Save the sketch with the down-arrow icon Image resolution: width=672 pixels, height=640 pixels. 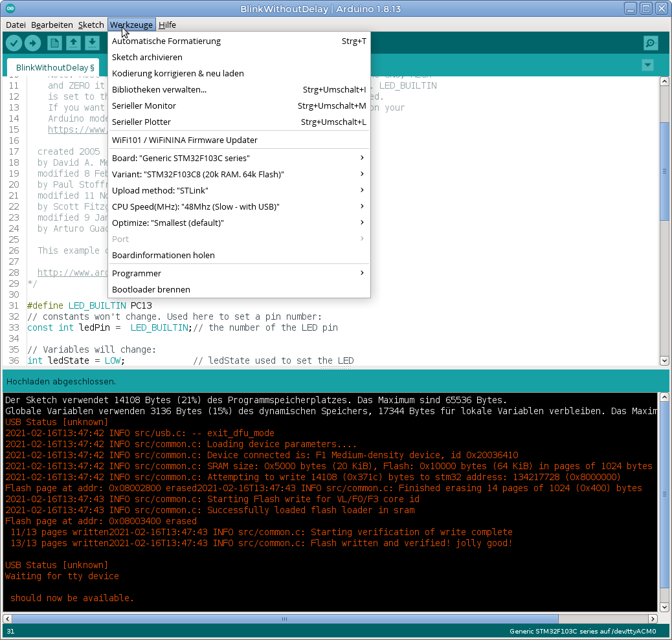(92, 43)
